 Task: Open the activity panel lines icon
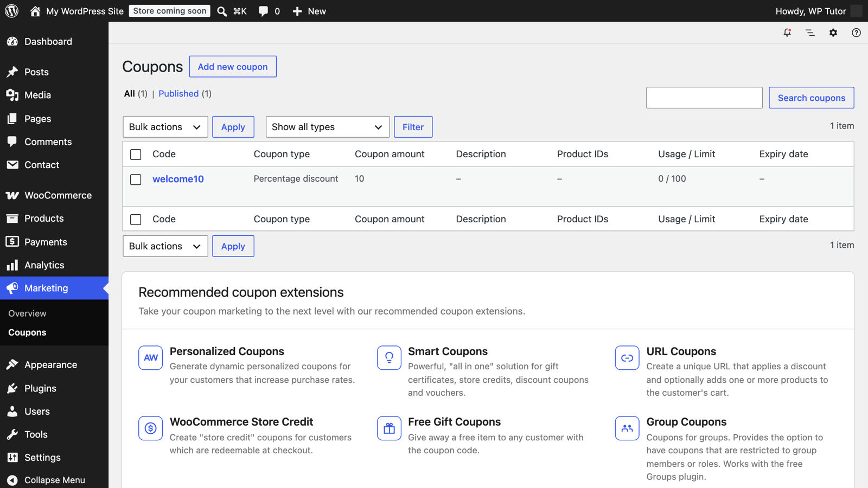[x=810, y=33]
